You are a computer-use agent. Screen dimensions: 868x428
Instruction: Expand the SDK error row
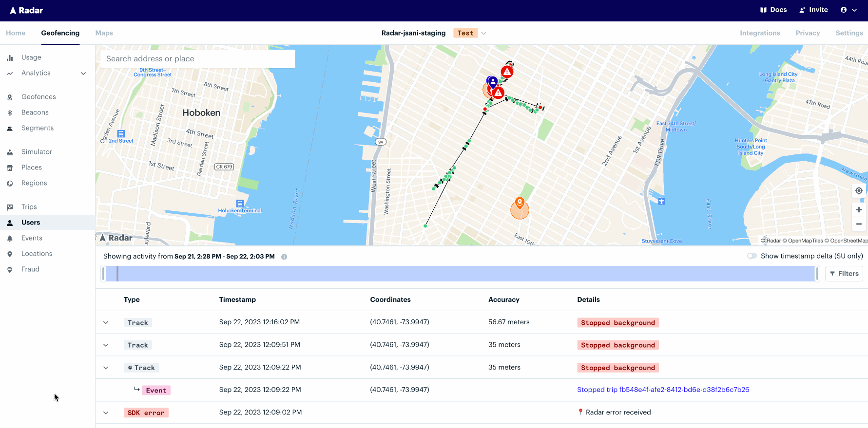106,413
